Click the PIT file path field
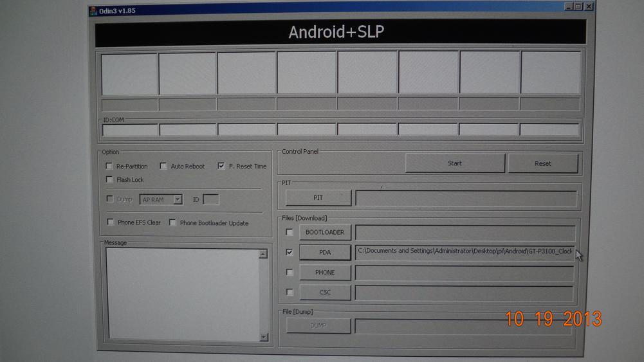The image size is (644, 362). pyautogui.click(x=466, y=199)
